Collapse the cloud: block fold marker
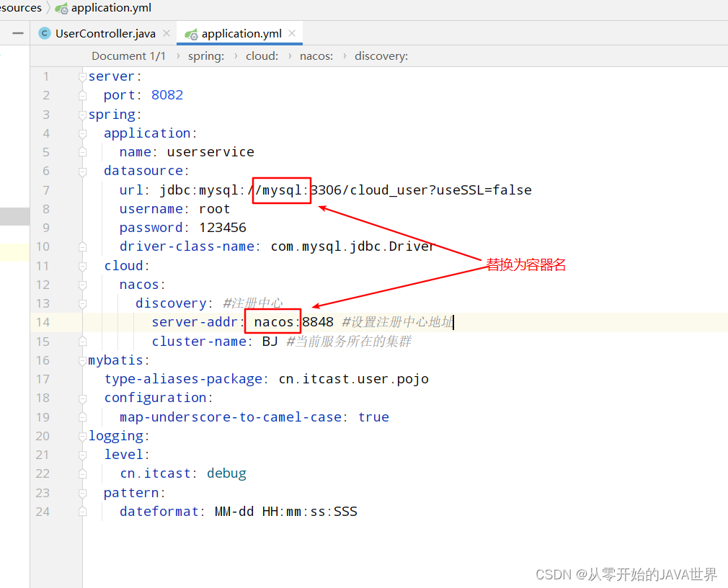Image resolution: width=728 pixels, height=588 pixels. coord(83,266)
